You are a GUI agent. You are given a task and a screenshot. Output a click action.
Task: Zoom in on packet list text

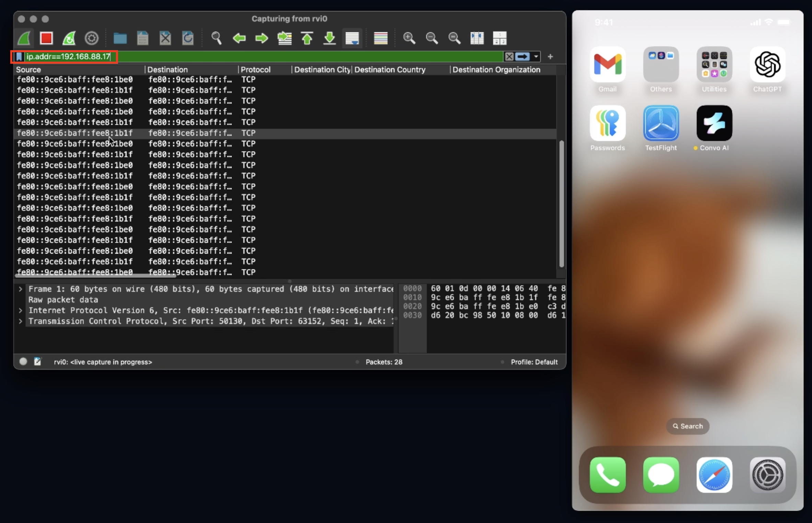[x=409, y=38]
